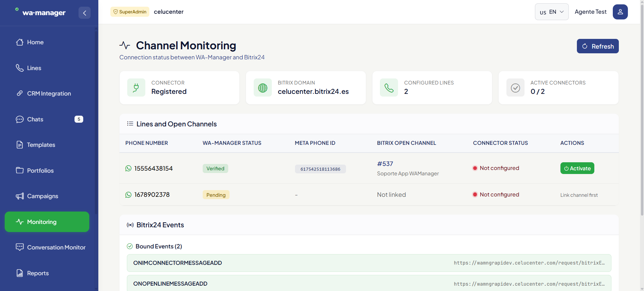Click the Not linked channel text
The height and width of the screenshot is (291, 644).
tap(391, 195)
